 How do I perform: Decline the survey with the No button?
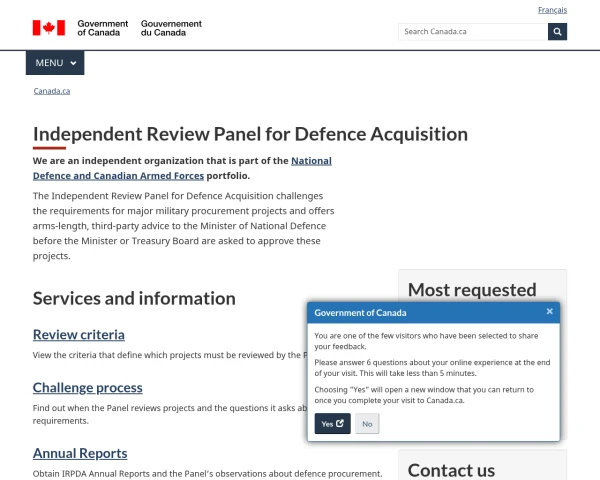[367, 424]
